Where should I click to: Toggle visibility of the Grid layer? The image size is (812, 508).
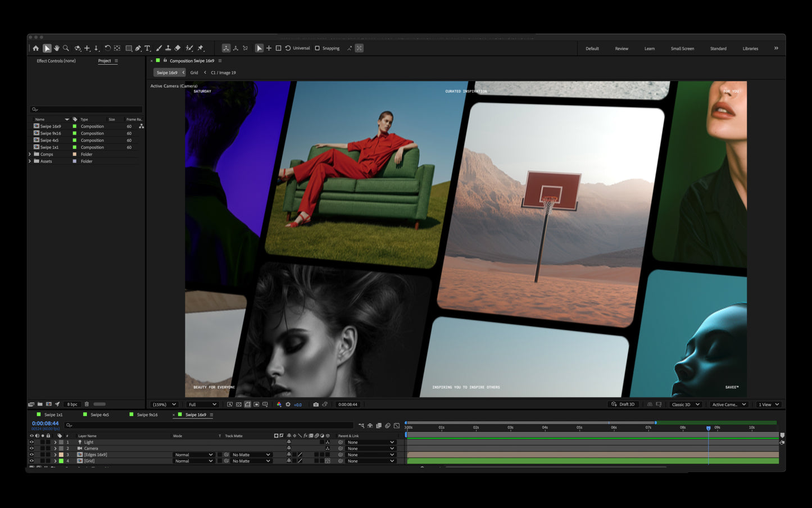tap(31, 461)
